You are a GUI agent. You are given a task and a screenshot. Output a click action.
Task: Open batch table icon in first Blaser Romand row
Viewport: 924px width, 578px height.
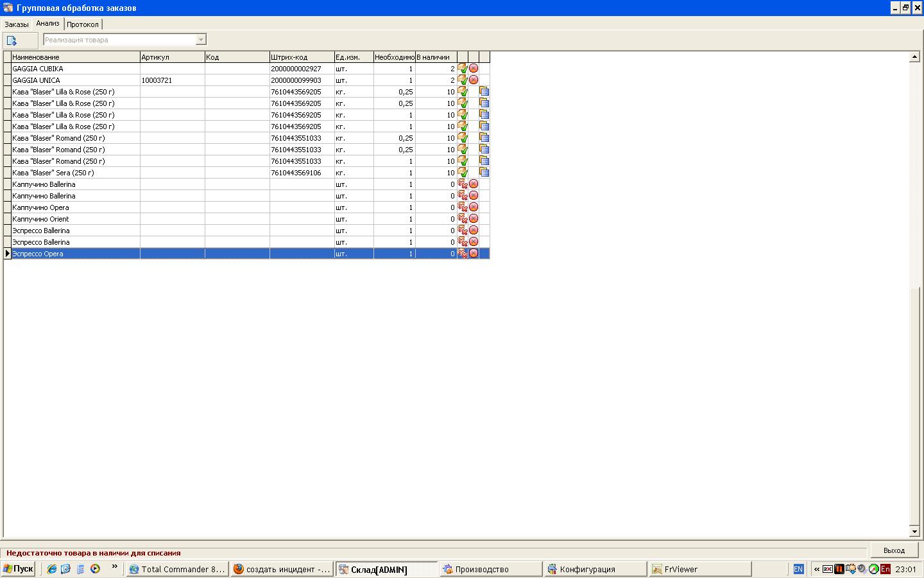click(x=484, y=138)
